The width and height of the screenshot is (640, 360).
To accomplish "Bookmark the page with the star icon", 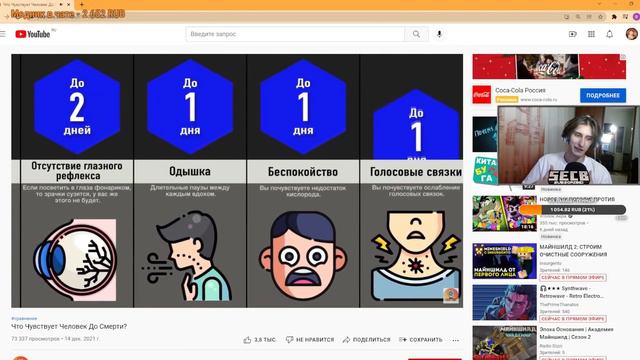I will pyautogui.click(x=600, y=17).
